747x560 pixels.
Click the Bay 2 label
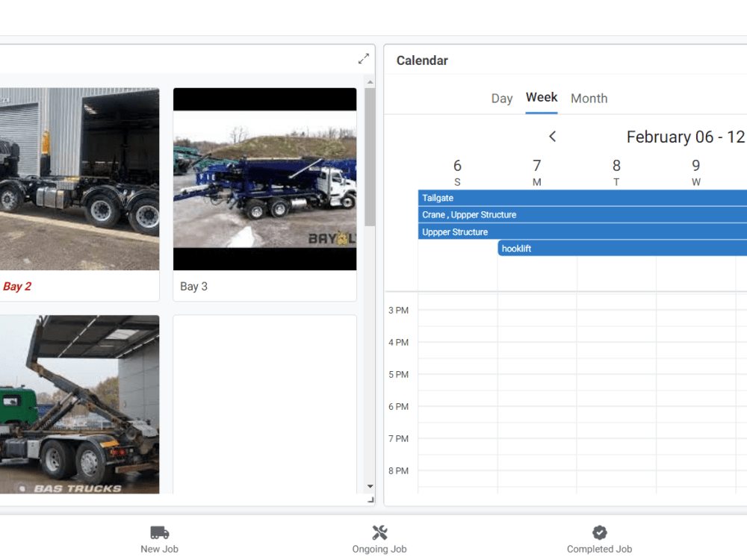coord(17,286)
